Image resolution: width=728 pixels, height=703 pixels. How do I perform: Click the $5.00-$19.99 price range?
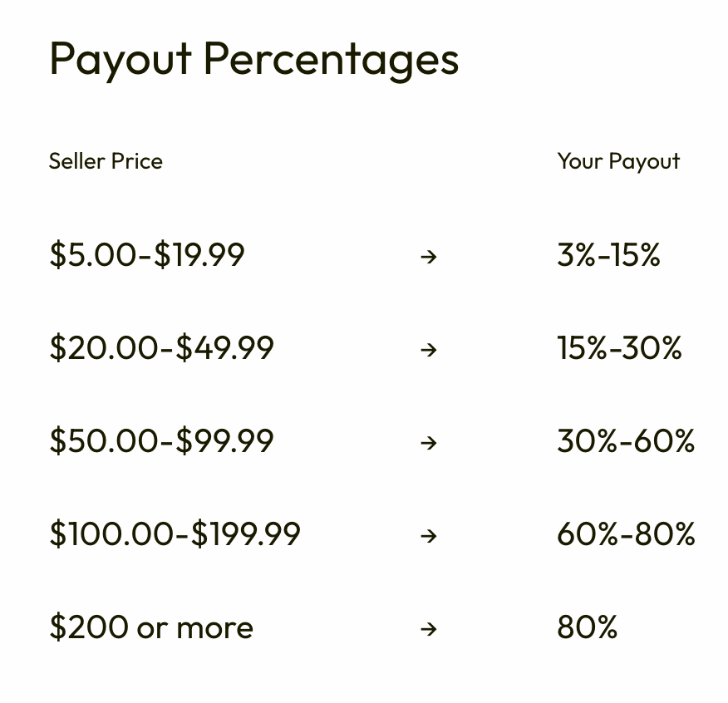point(147,255)
